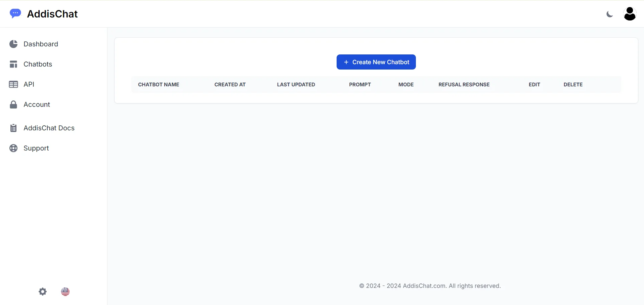Open the settings gear at the bottom
This screenshot has width=644, height=305.
(43, 292)
